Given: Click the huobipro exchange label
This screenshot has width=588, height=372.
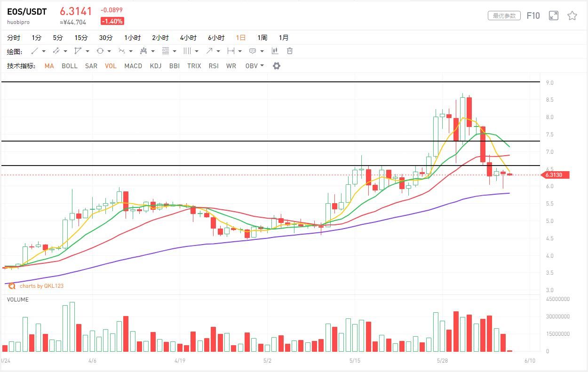Looking at the screenshot, I should point(18,22).
